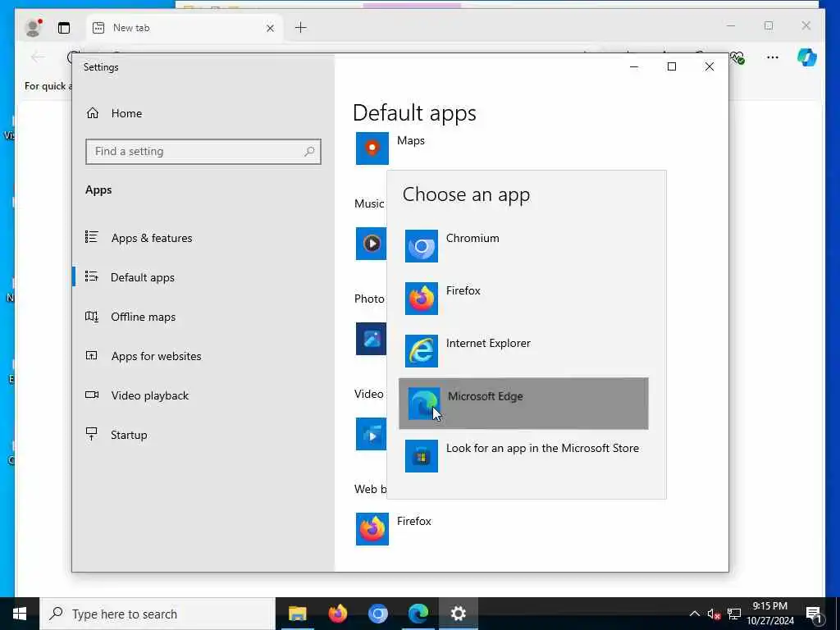840x630 pixels.
Task: Choose Internet Explorer as the app
Action: pyautogui.click(x=523, y=351)
